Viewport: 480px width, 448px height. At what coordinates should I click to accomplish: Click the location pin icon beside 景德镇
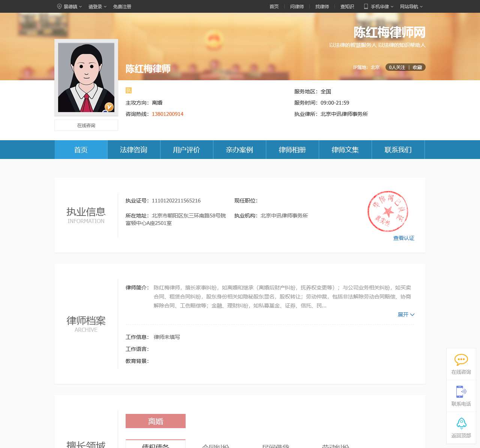pyautogui.click(x=59, y=6)
